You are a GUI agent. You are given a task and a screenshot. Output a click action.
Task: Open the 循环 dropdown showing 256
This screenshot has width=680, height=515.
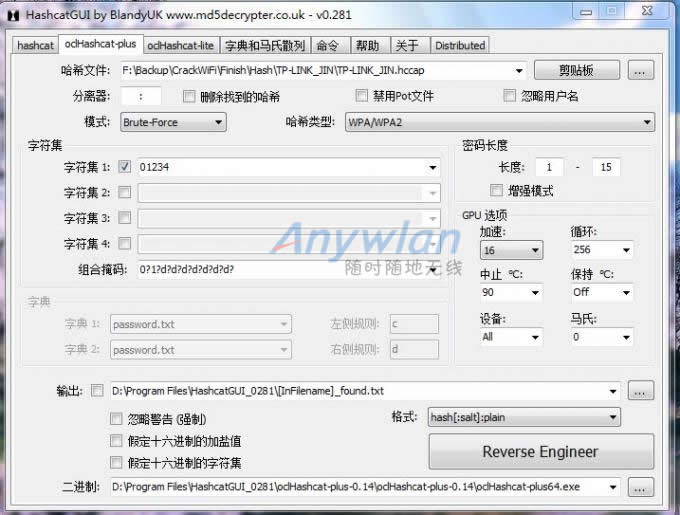coord(602,250)
